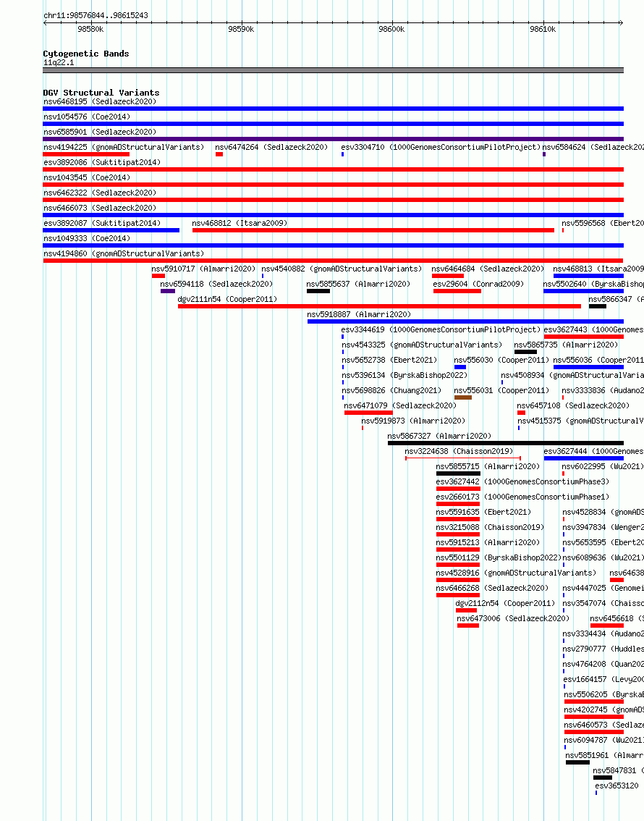Click the nsv5501129 (ByrskaBishop2022) label
Viewport: 644px width, 821px height.
(499, 557)
